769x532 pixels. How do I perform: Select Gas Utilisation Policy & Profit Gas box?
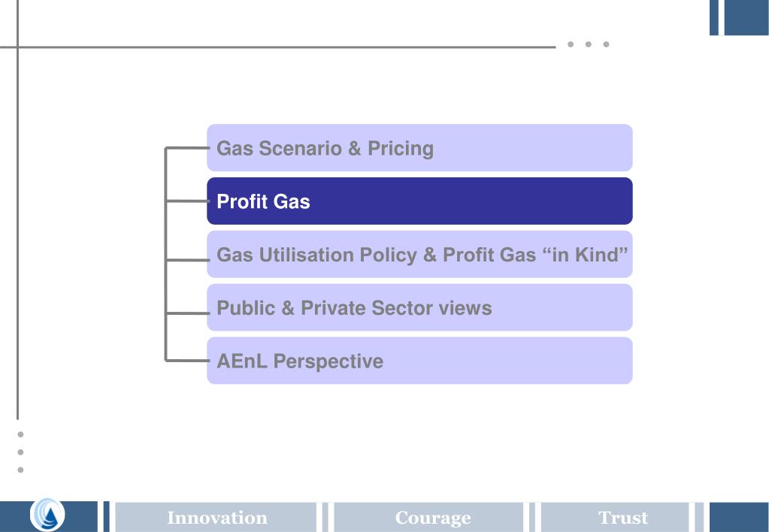click(x=419, y=254)
